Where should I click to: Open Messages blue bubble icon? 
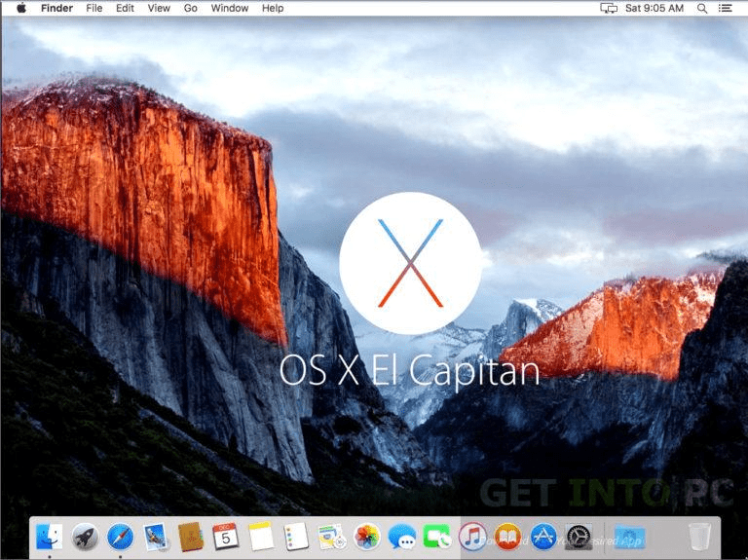402,537
